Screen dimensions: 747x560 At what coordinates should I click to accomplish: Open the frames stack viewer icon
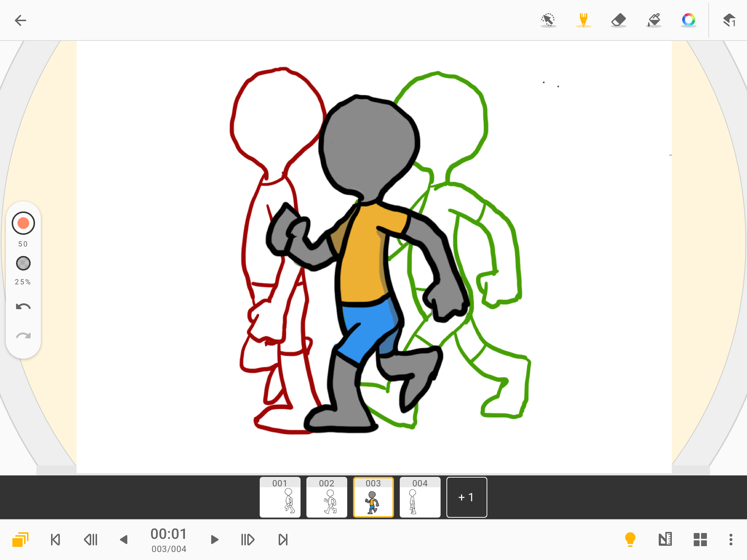(20, 540)
